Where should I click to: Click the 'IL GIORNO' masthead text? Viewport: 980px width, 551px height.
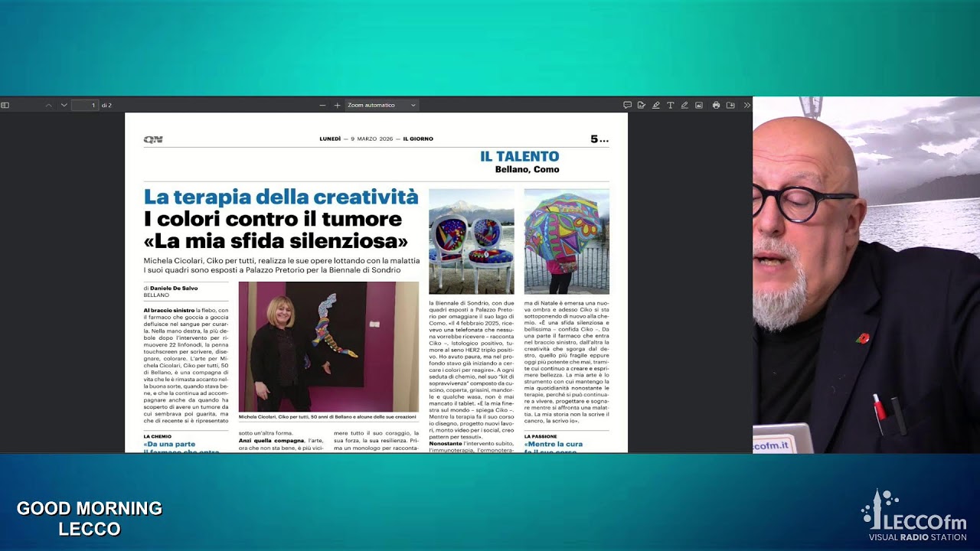[x=418, y=139]
